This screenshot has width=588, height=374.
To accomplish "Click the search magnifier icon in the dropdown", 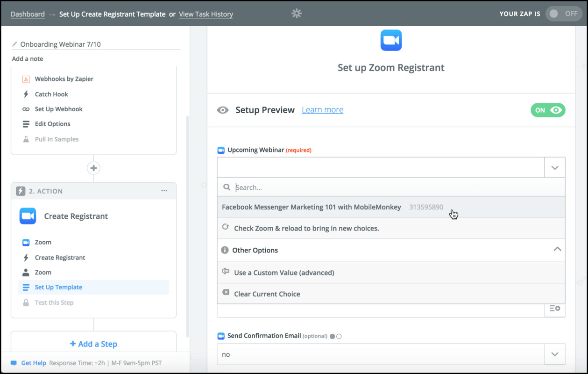I will (227, 187).
